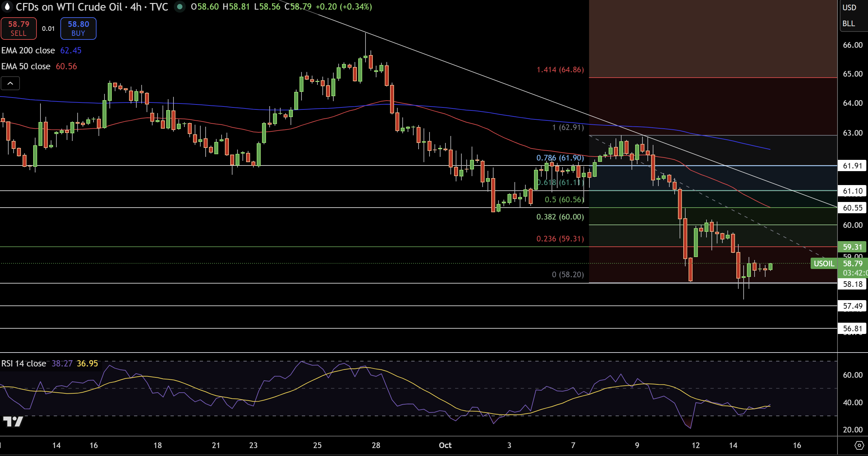
Task: Select the EMA 200 close indicator legend
Action: click(x=28, y=50)
